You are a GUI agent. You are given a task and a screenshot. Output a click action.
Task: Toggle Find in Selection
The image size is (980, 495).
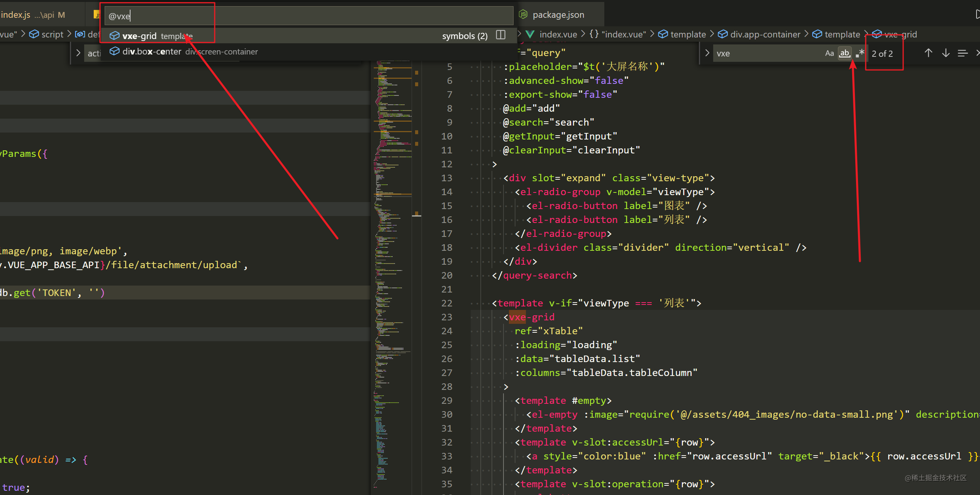coord(963,53)
